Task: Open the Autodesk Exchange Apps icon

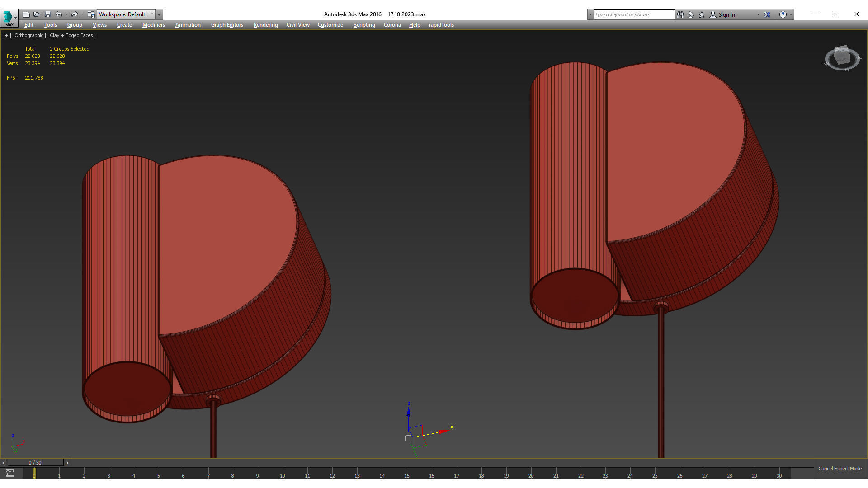Action: pyautogui.click(x=767, y=14)
